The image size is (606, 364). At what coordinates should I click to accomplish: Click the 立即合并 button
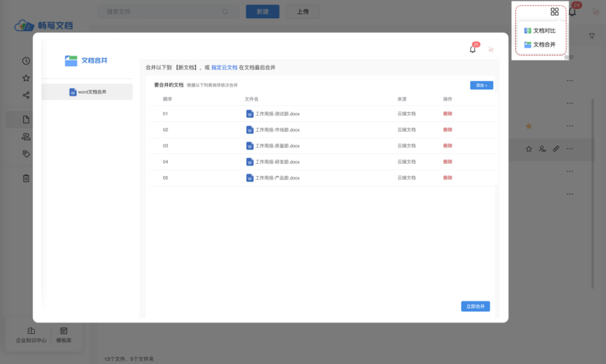(475, 306)
